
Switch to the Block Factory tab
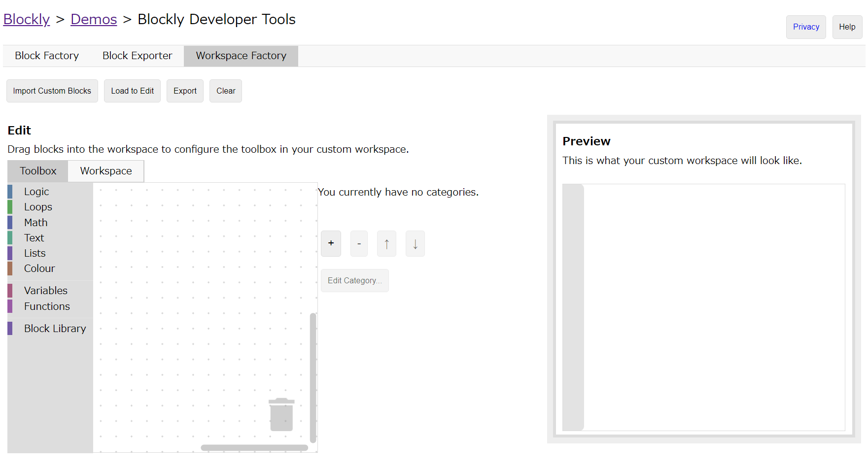coord(46,56)
